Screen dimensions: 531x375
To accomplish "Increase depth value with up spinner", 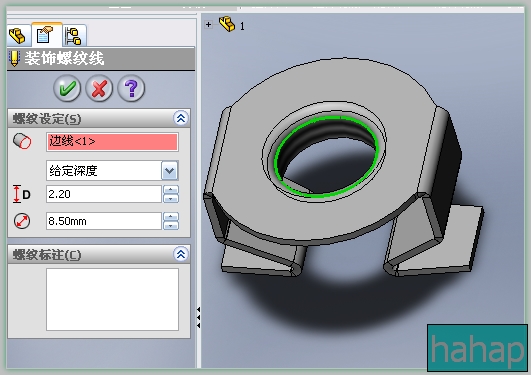I will (171, 190).
